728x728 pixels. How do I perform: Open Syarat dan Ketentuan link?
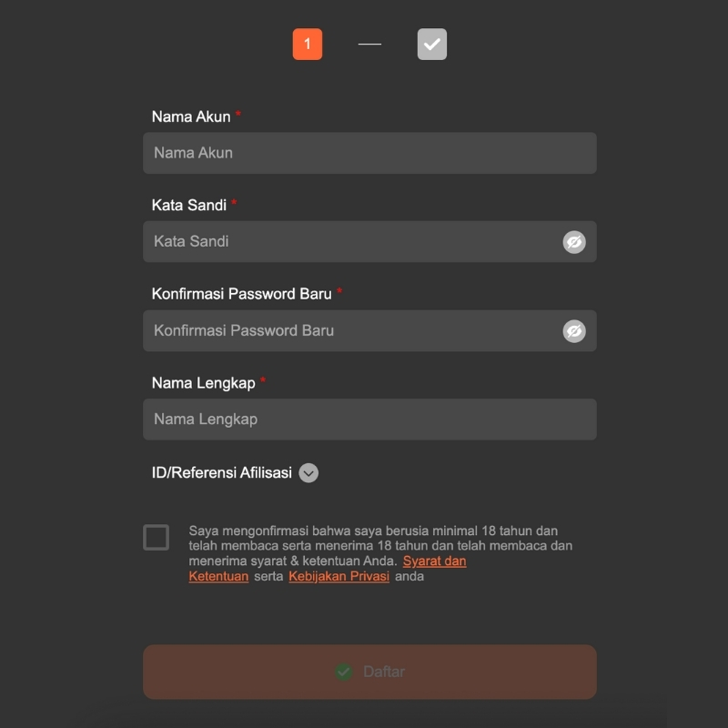pos(434,561)
